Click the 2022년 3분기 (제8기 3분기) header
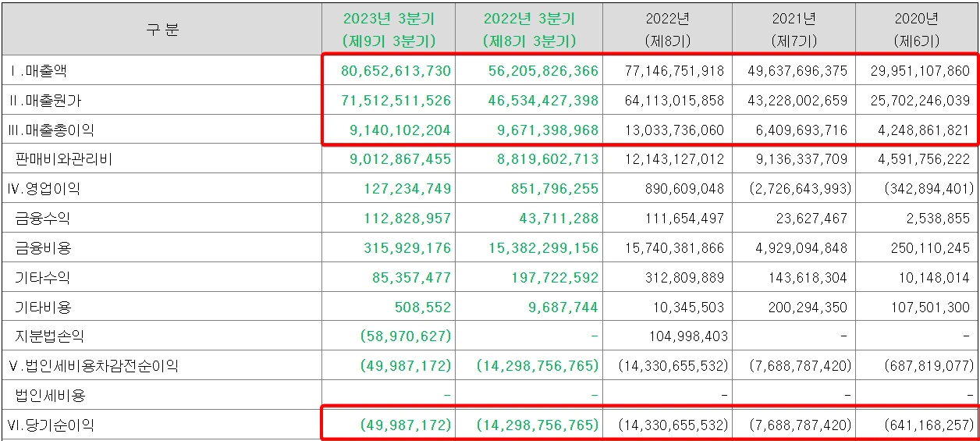 tap(529, 30)
